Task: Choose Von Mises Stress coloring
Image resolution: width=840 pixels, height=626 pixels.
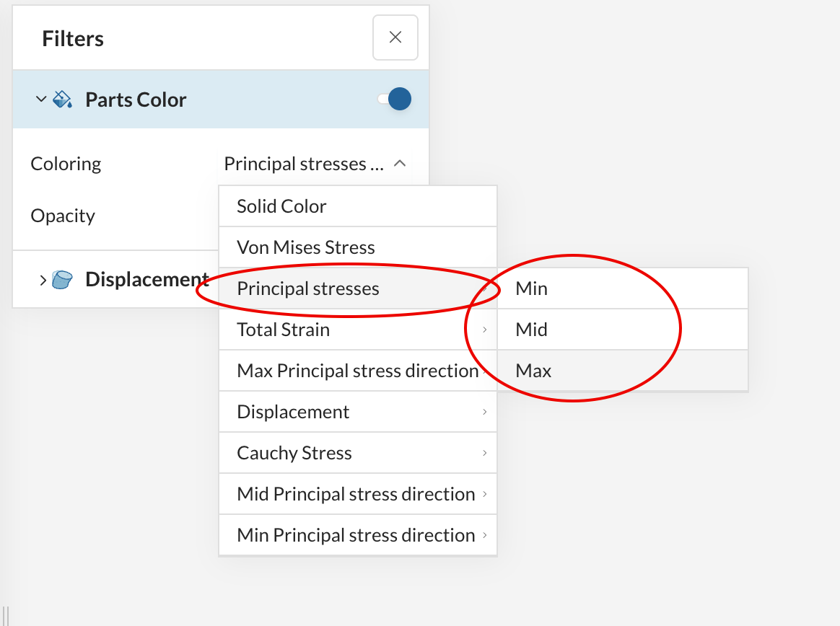Action: click(357, 247)
